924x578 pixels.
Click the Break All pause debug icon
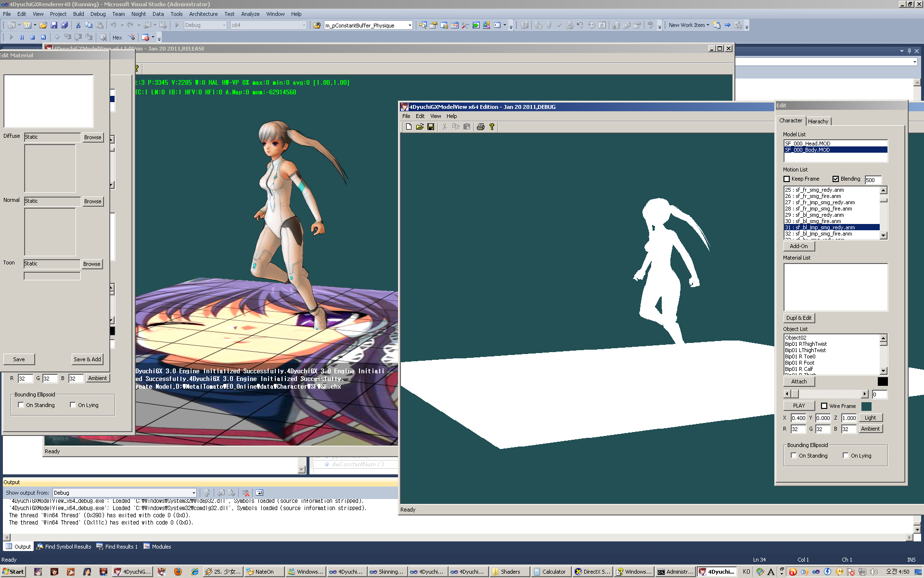pyautogui.click(x=22, y=37)
